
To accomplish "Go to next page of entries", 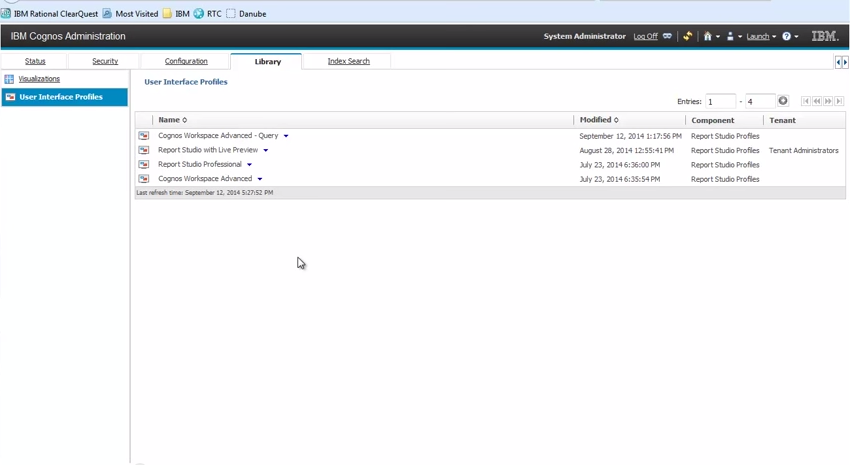I will click(x=828, y=101).
